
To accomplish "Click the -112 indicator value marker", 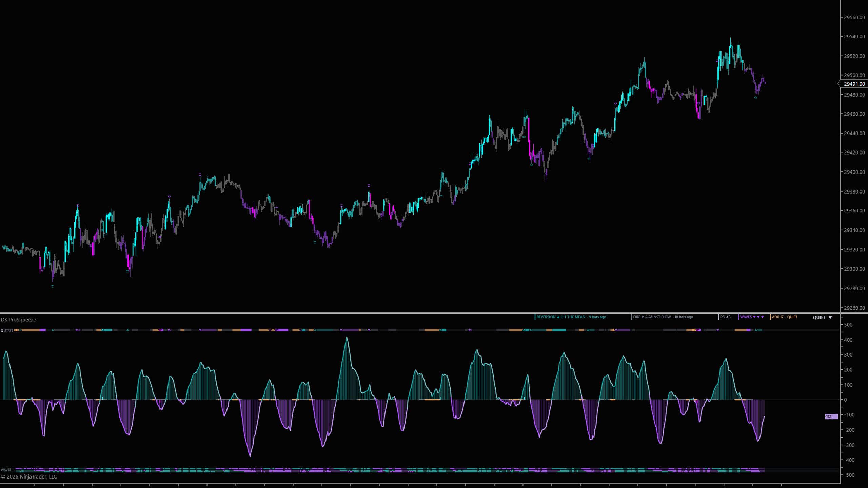I will click(831, 416).
